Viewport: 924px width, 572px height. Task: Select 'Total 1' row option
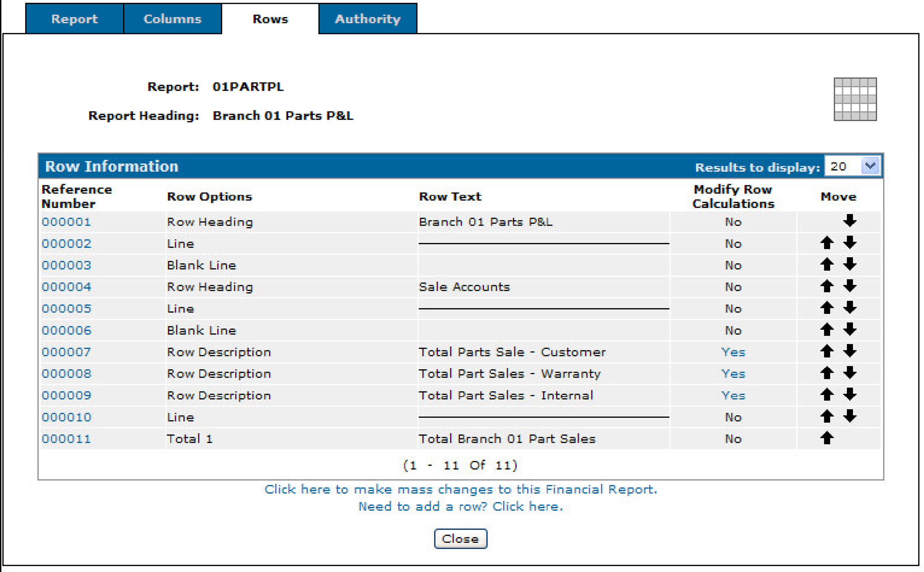pos(189,439)
